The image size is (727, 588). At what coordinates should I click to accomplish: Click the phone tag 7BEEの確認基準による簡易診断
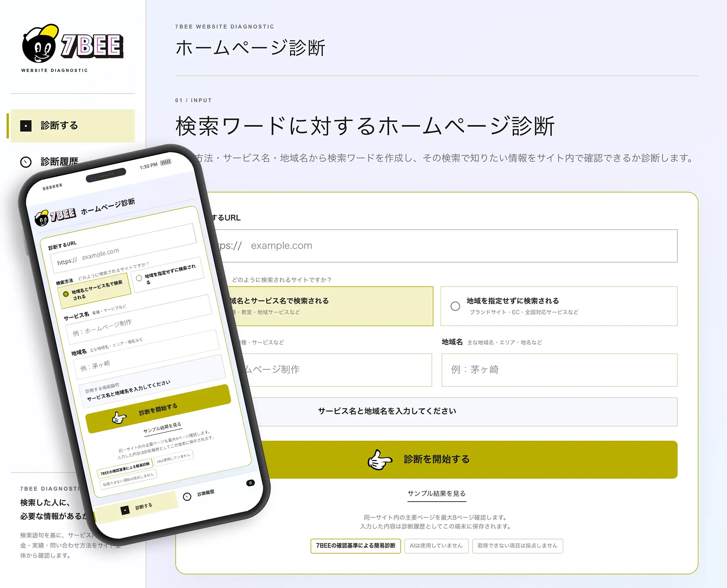pos(125,469)
